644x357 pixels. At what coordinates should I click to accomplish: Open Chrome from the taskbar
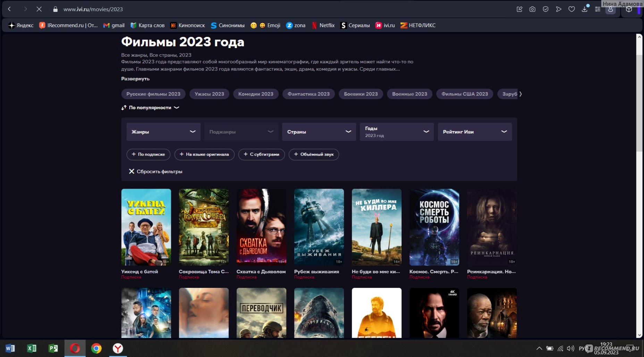(96, 348)
